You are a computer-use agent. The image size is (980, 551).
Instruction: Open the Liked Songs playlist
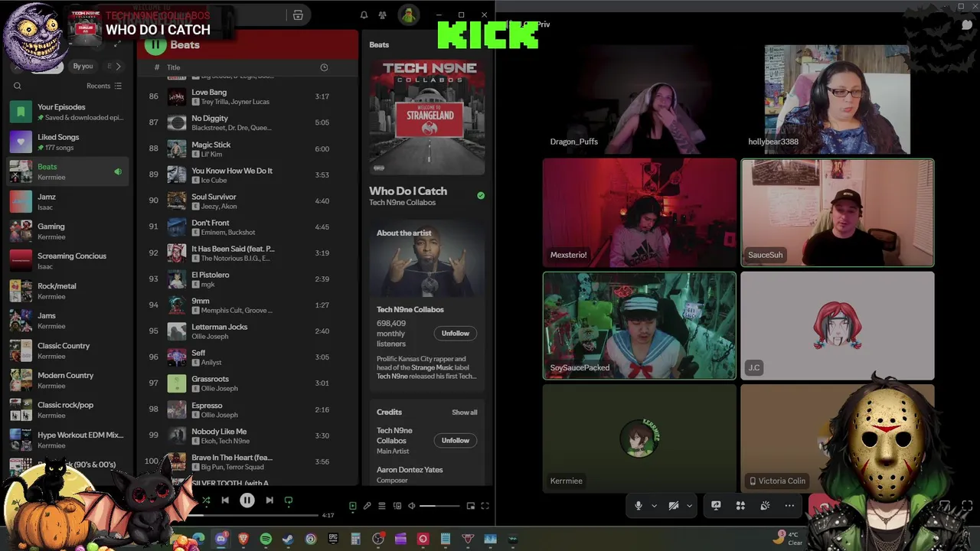[69, 142]
